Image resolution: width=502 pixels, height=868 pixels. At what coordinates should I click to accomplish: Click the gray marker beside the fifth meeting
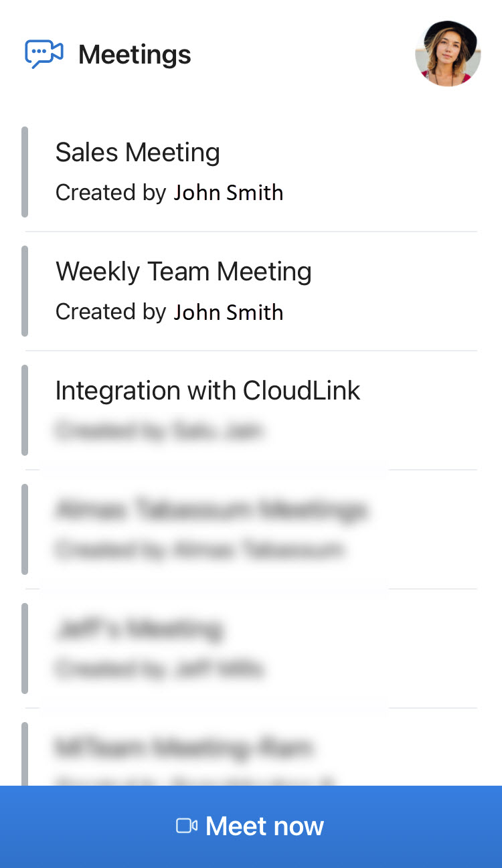tap(25, 648)
